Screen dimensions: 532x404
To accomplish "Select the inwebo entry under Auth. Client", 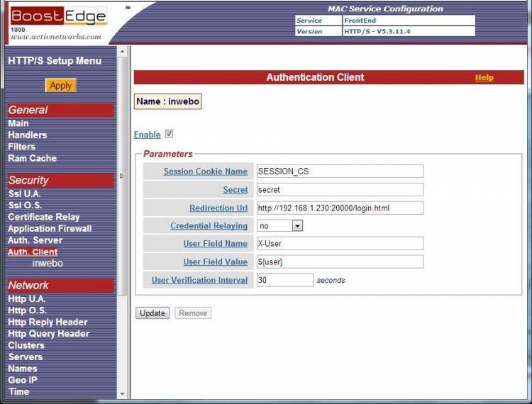I will [x=48, y=264].
